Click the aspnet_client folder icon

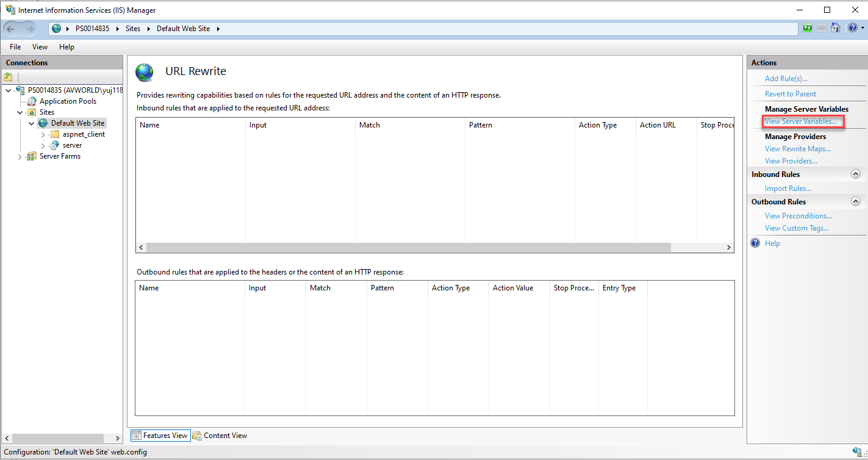55,134
